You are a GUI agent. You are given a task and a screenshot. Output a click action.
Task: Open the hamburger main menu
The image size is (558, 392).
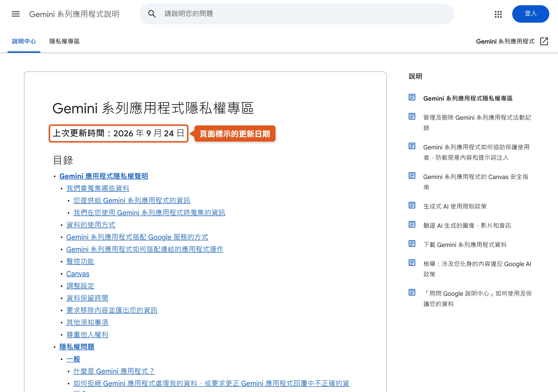(x=15, y=14)
